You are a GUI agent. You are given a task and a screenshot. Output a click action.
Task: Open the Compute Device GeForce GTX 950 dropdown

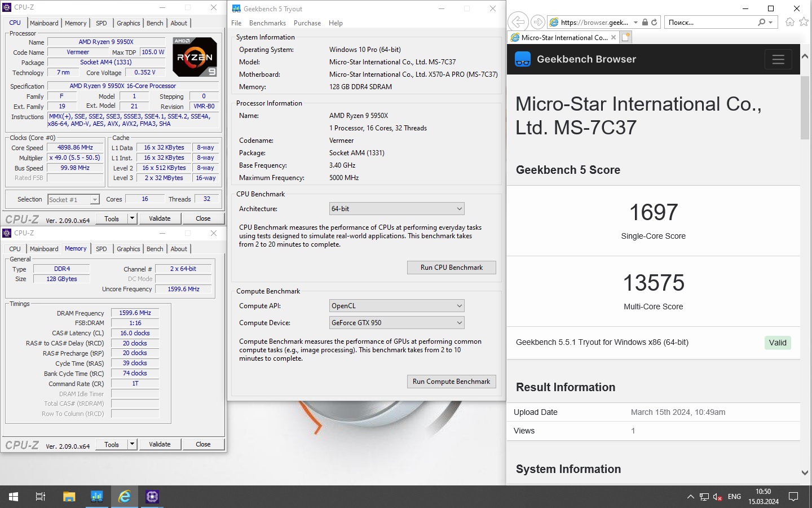(396, 323)
